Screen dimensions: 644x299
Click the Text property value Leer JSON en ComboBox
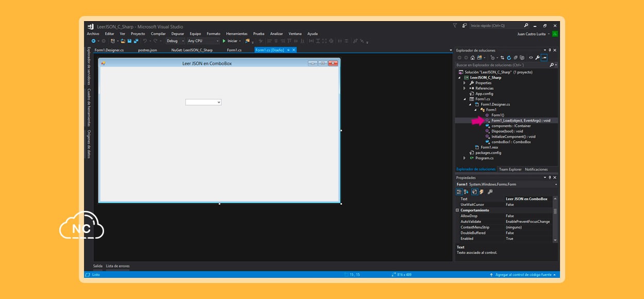click(x=527, y=199)
